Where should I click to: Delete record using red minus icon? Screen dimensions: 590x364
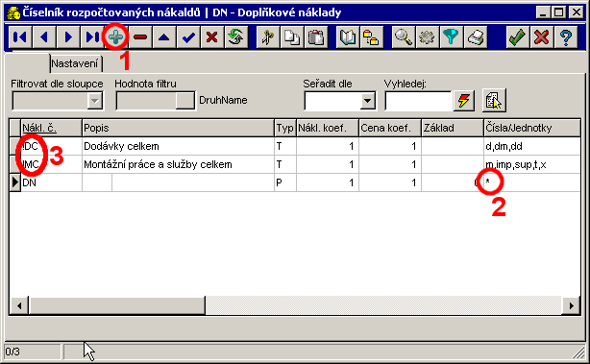point(140,36)
